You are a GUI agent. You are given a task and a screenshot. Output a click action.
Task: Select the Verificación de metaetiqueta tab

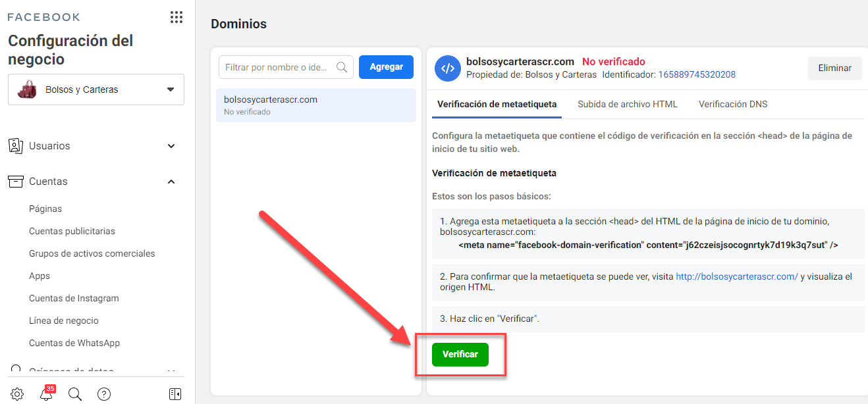tap(497, 104)
